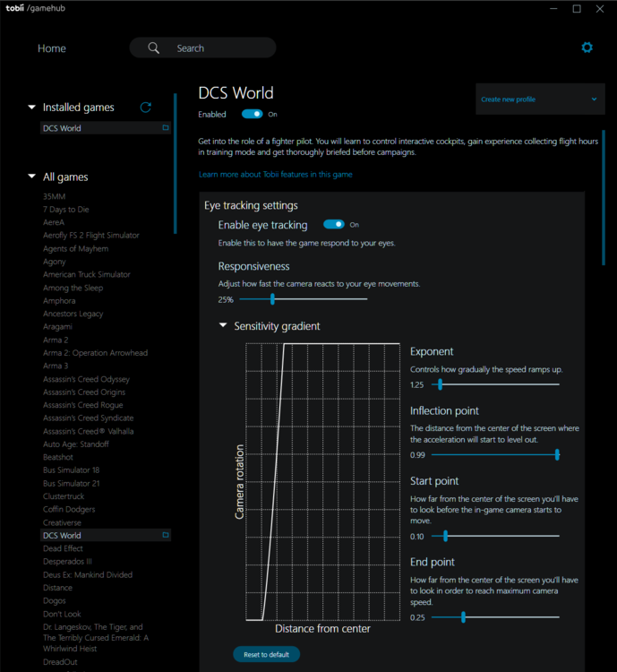Click the Search input field
The image size is (617, 672).
[215, 48]
